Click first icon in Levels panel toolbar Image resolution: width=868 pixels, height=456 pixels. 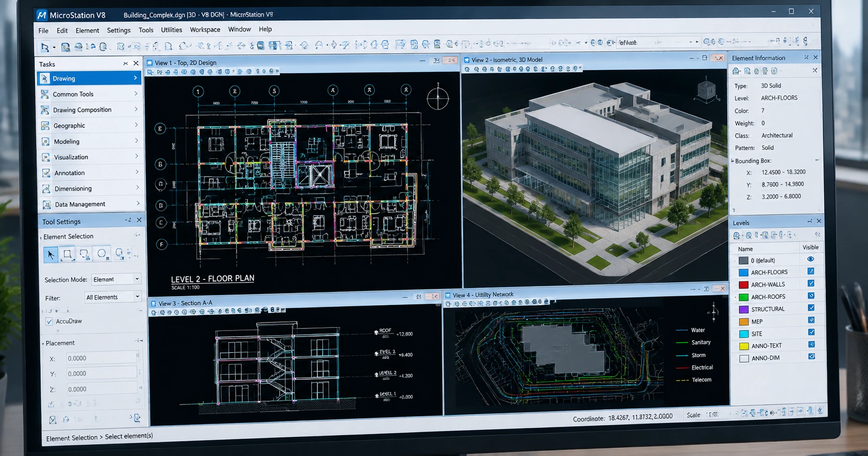coord(737,235)
